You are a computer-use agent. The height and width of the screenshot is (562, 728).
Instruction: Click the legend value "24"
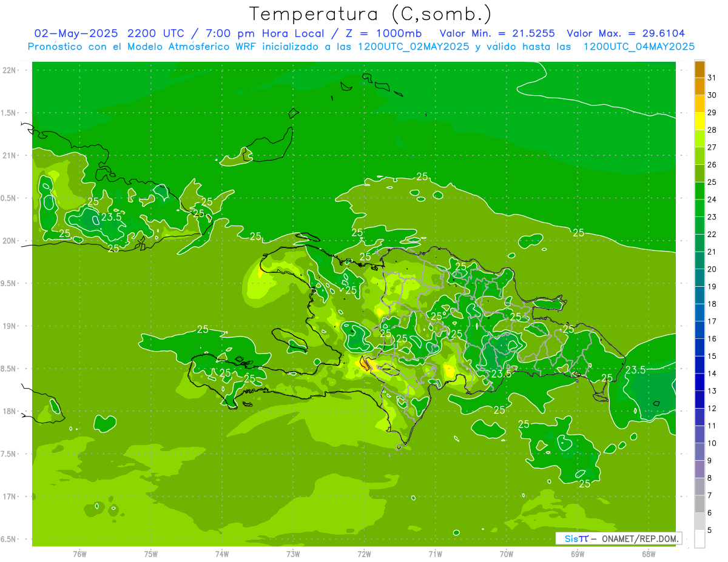point(712,199)
